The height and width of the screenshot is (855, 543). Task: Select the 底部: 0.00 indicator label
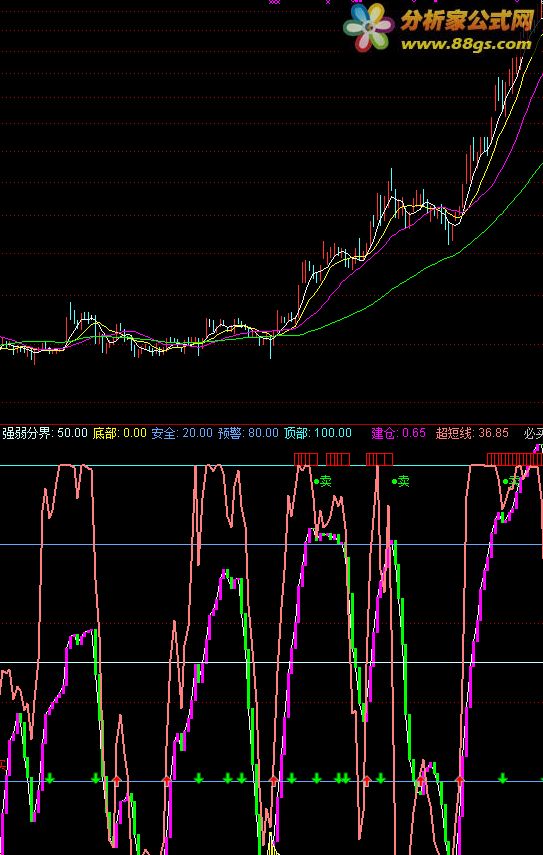pos(120,433)
